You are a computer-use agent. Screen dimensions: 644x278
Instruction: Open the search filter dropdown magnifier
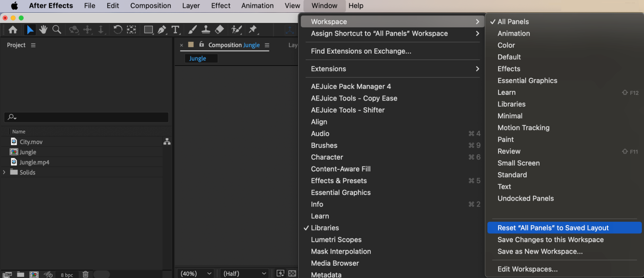click(12, 117)
